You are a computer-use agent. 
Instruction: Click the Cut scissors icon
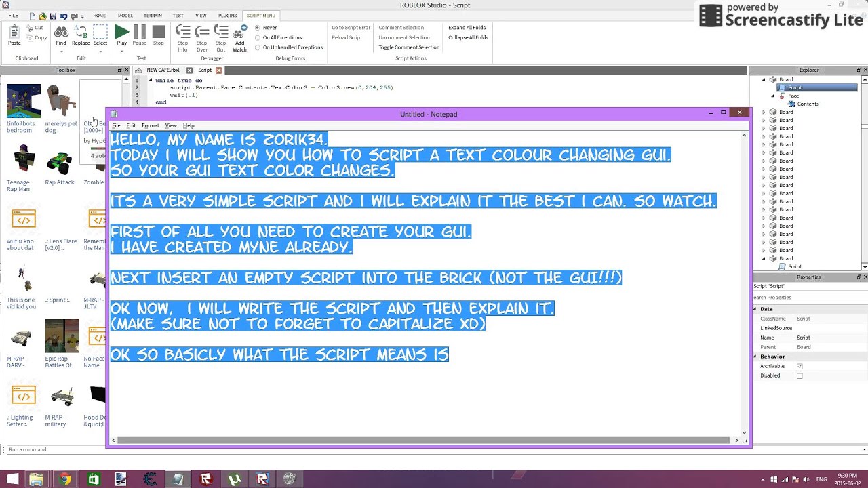coord(29,28)
